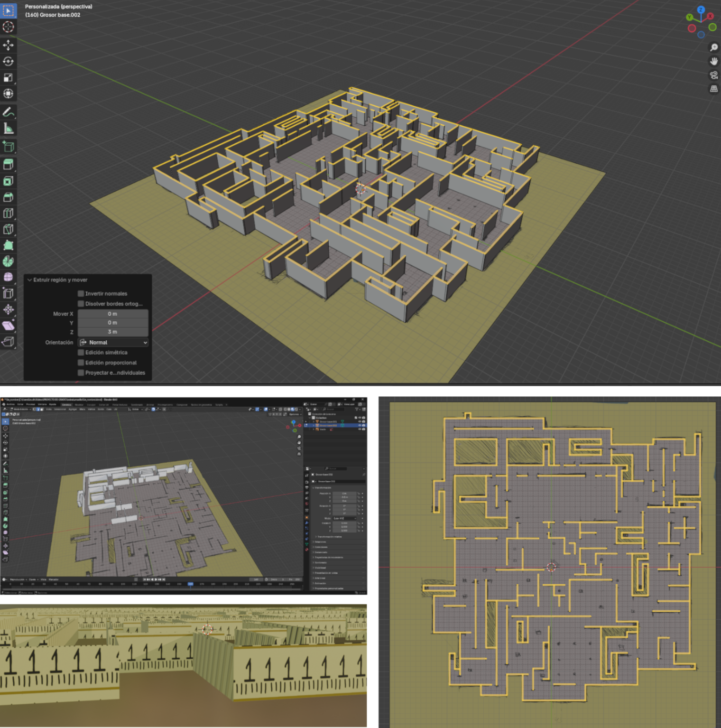This screenshot has height=728, width=721.
Task: Click the Mover Z value field showing 3 m
Action: coord(113,332)
